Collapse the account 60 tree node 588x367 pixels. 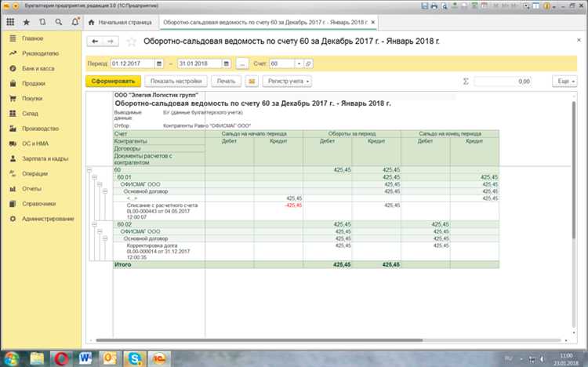tap(89, 170)
